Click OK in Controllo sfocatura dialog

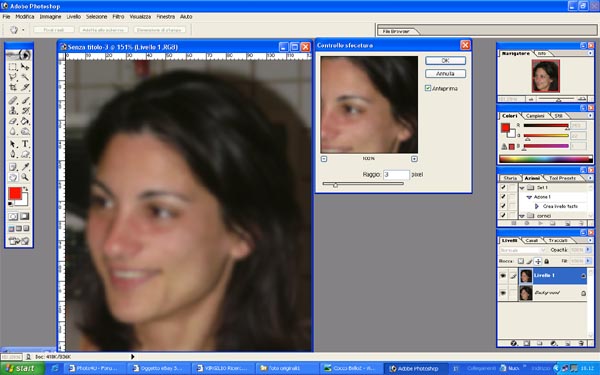(445, 60)
